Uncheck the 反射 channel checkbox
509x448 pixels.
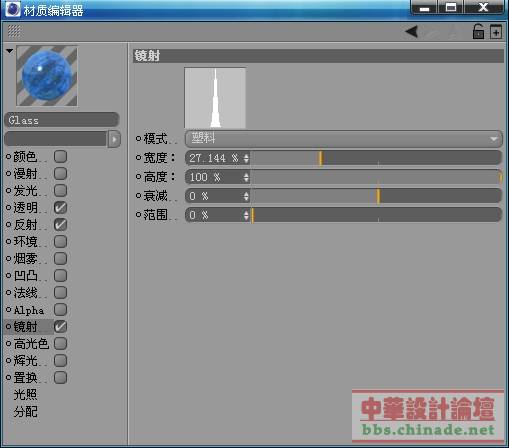click(60, 224)
